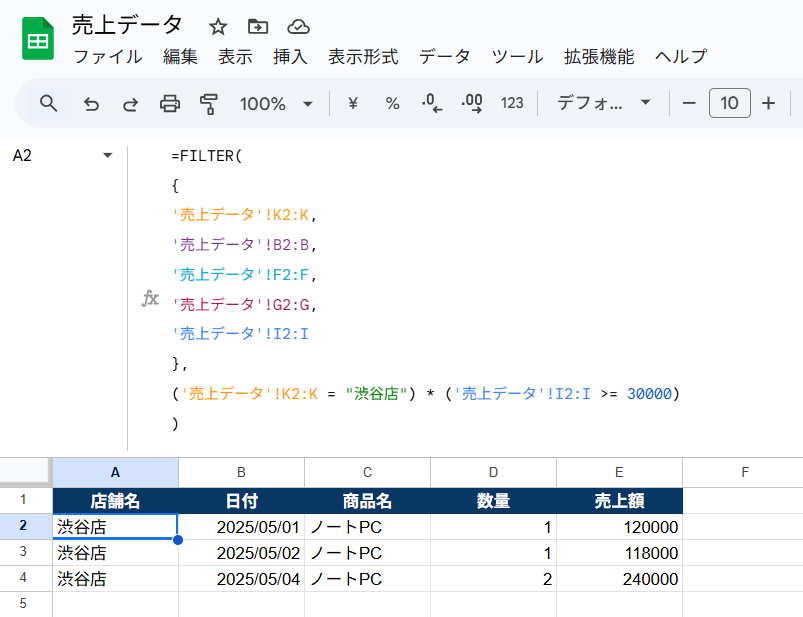Open the 表示形式 menu
This screenshot has width=803, height=617.
tap(363, 57)
